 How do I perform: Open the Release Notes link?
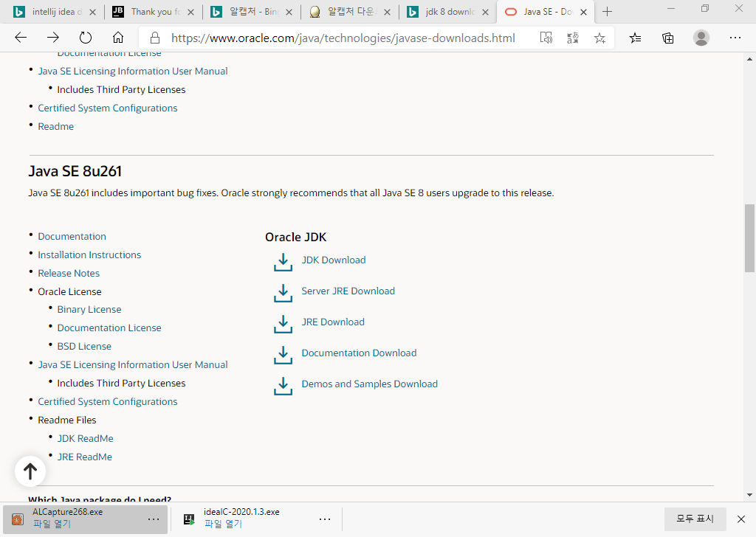69,273
